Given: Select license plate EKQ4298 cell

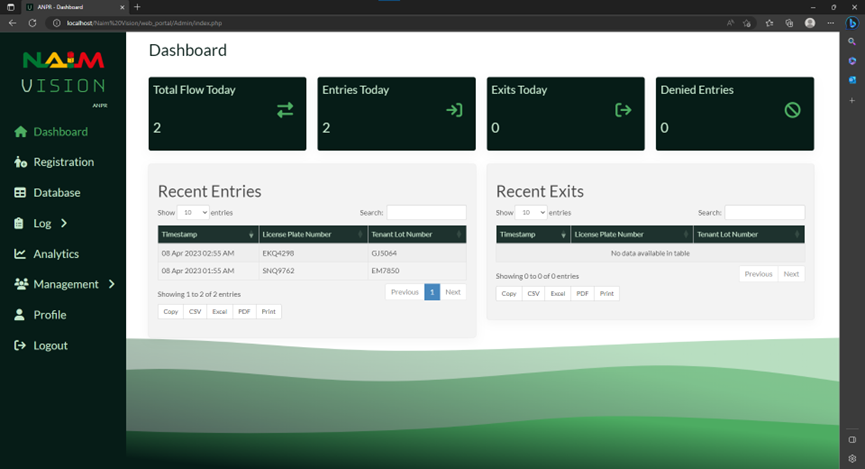Looking at the screenshot, I should (x=313, y=253).
